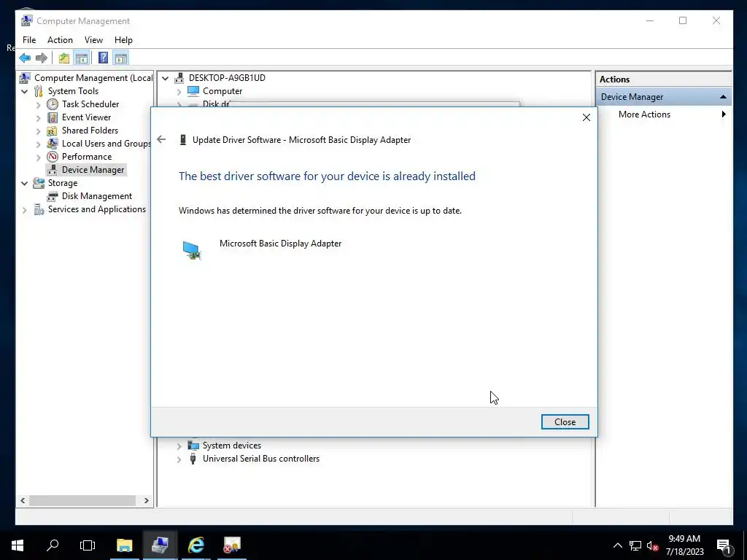Click Computer Management taskbar button

click(160, 545)
